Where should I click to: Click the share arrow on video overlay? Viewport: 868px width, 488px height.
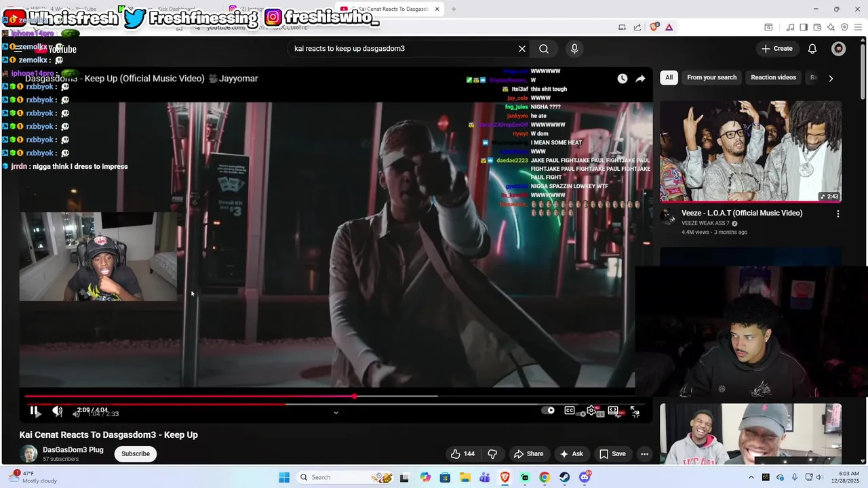640,79
